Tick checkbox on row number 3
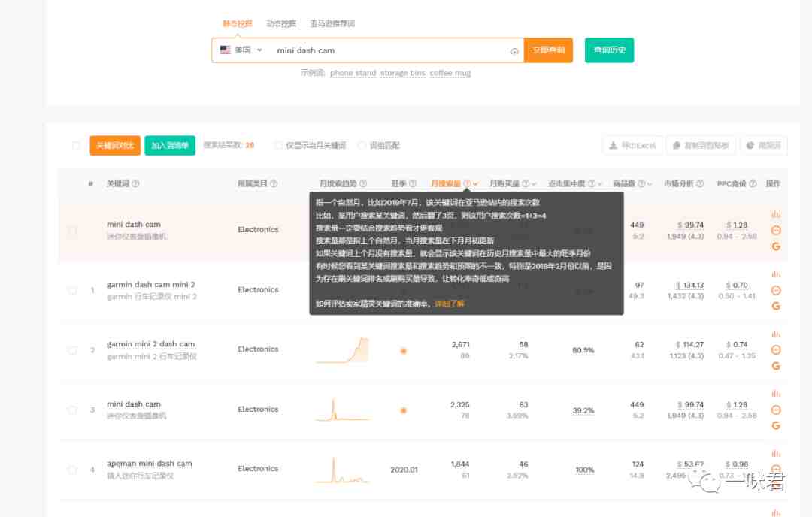812x517 pixels. [x=72, y=410]
